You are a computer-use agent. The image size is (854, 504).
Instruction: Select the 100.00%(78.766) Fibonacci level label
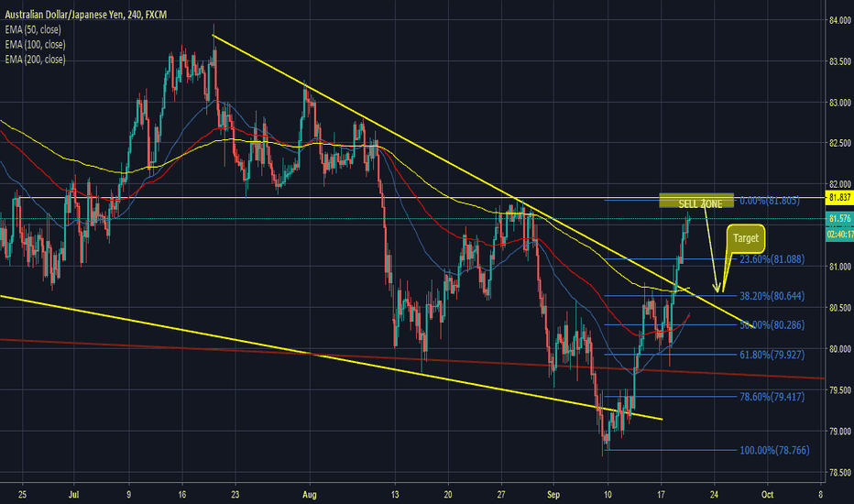tap(774, 450)
